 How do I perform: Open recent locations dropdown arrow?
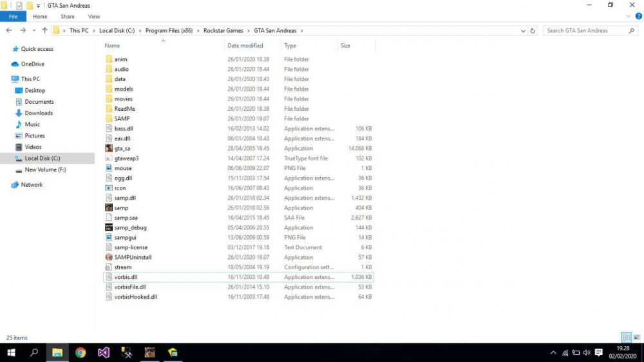34,31
